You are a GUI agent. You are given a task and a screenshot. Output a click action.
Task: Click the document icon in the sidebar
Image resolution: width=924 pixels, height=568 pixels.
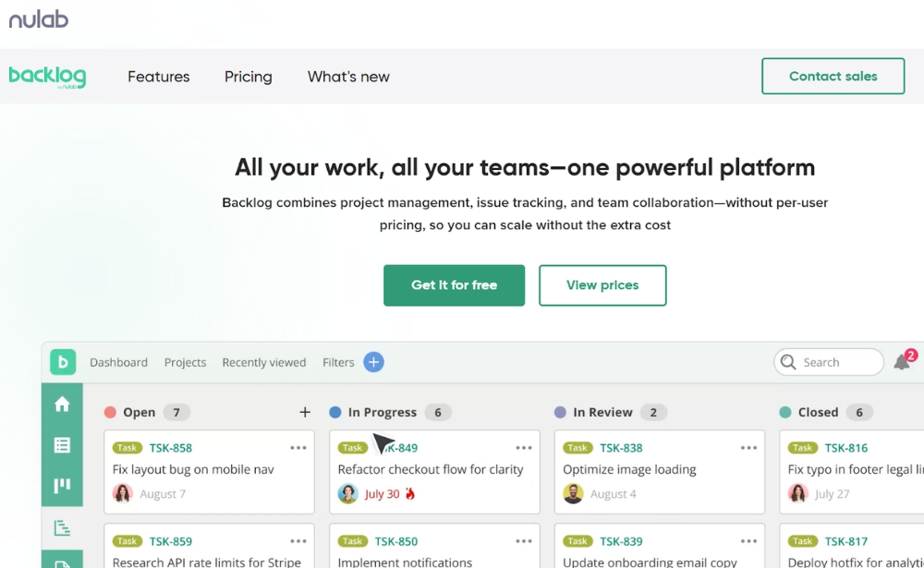tap(62, 561)
